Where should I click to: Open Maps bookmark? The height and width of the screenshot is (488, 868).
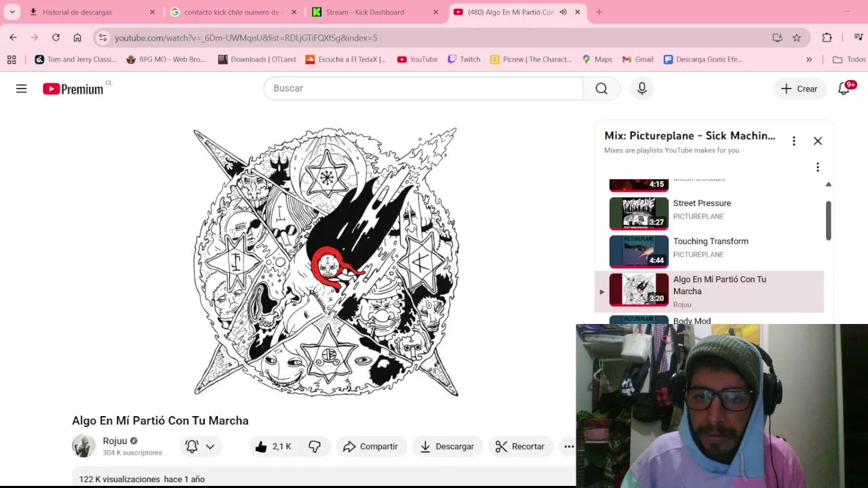coord(597,60)
